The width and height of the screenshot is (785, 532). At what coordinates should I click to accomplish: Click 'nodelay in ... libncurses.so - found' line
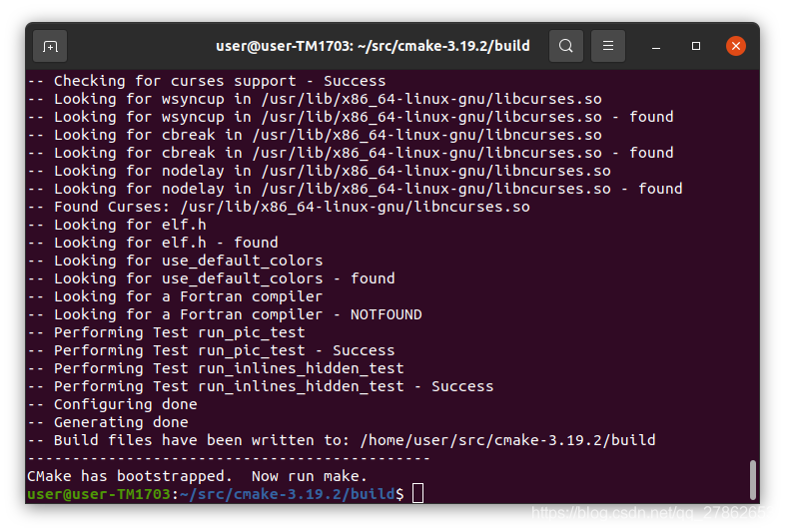tap(355, 189)
